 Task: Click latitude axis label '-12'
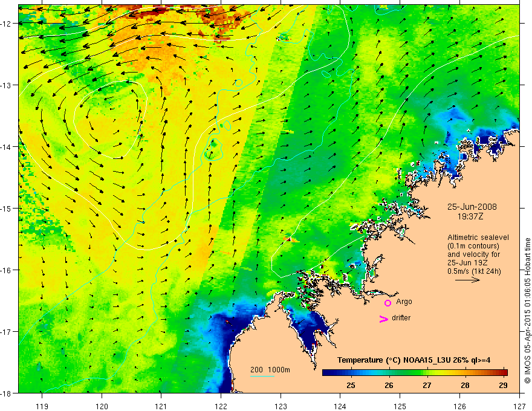(x=7, y=24)
